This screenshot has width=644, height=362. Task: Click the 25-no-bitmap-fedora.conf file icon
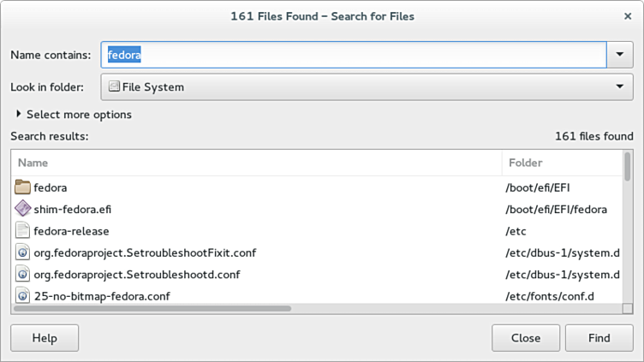(23, 296)
